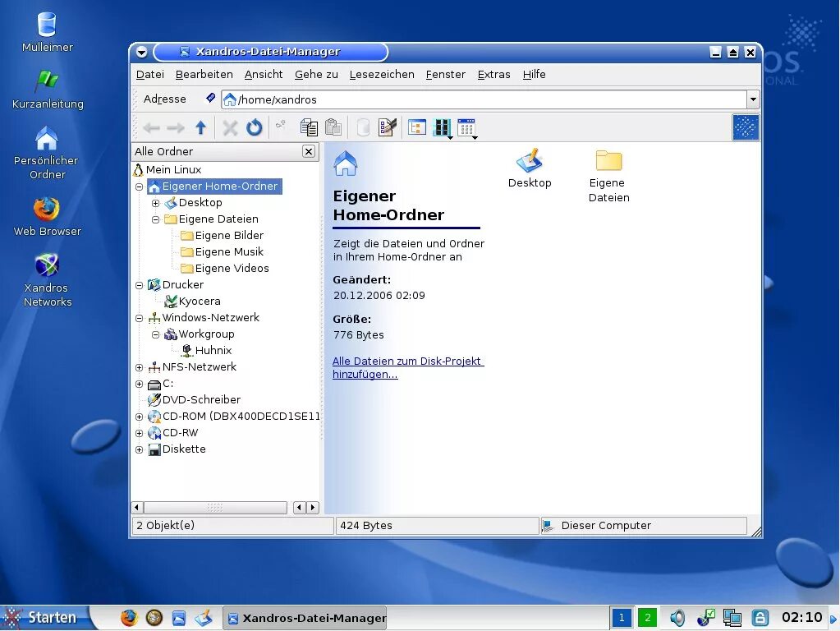
Task: Click the file manager quick-launch taskbar icon
Action: pos(179,618)
